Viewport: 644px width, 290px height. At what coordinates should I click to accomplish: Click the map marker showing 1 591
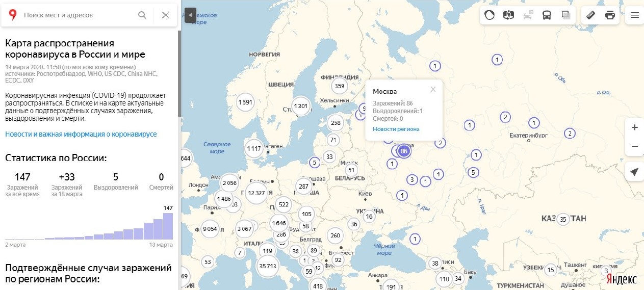pyautogui.click(x=245, y=102)
